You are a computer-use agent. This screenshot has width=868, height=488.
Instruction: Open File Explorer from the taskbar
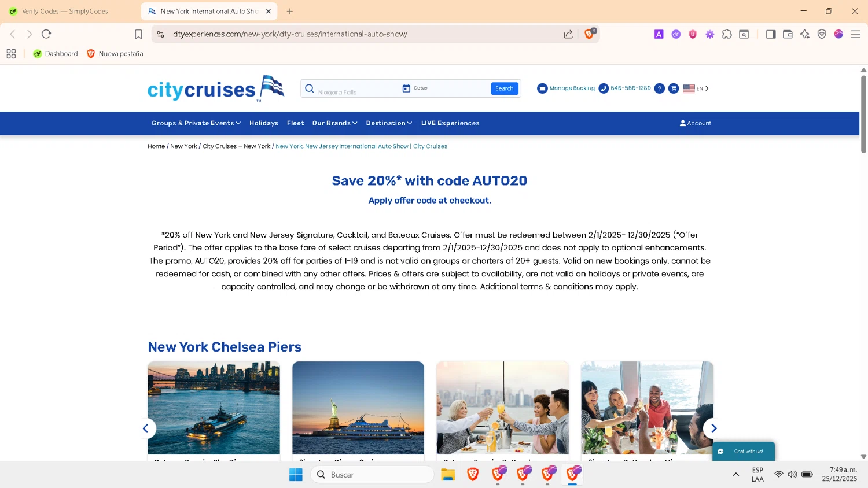pos(448,475)
